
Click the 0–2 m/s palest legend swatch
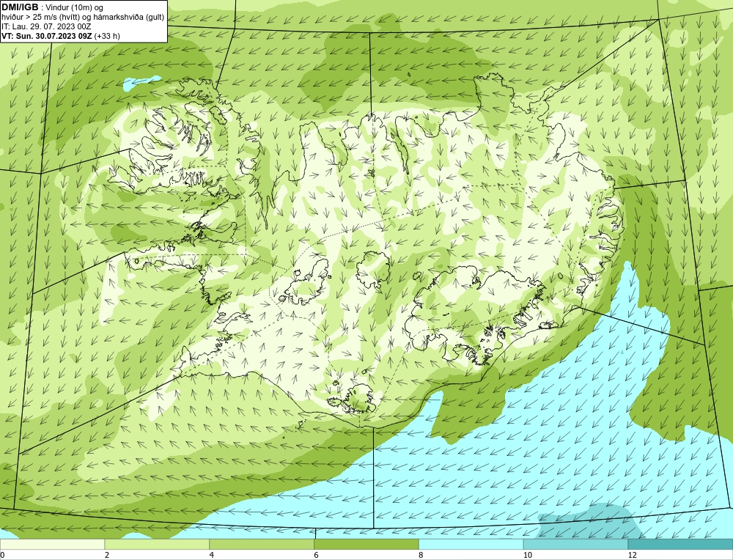pos(52,545)
